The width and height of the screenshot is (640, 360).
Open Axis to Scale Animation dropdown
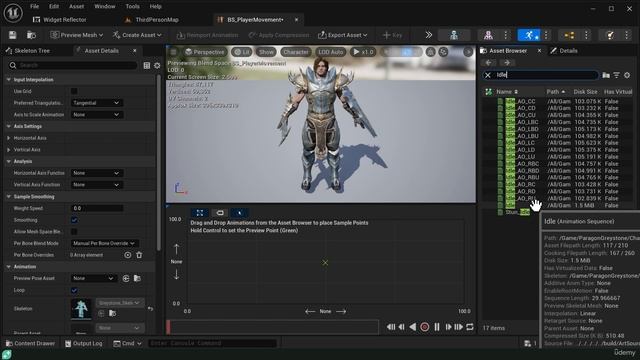pyautogui.click(x=96, y=115)
